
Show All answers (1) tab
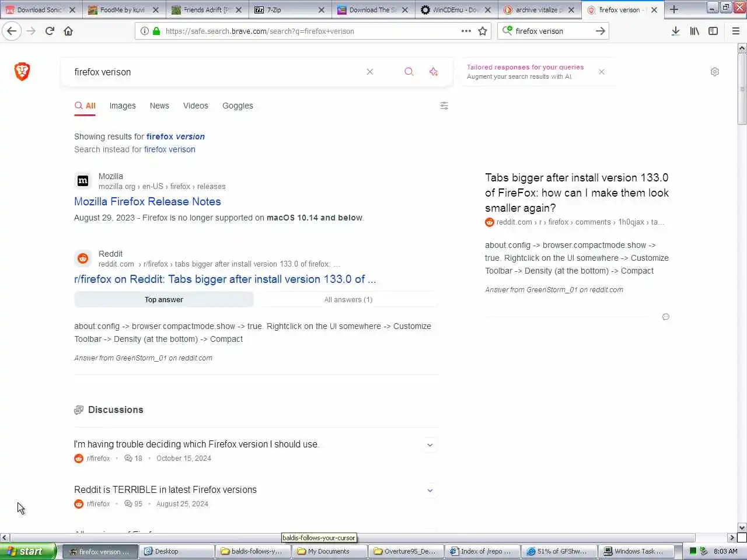coord(348,299)
